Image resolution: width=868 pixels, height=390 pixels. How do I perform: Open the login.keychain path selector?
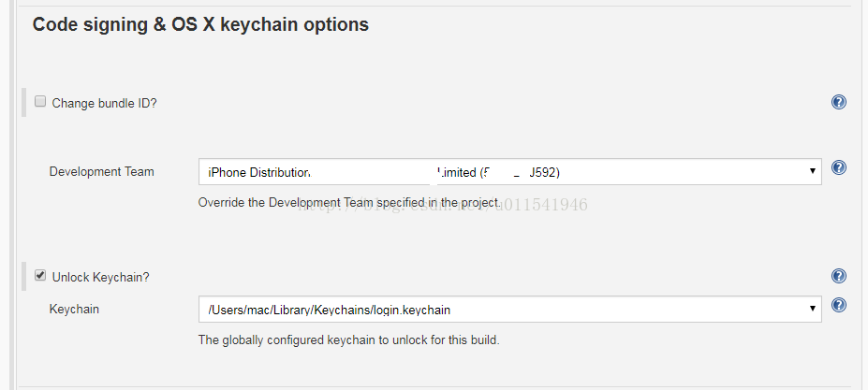coord(509,310)
